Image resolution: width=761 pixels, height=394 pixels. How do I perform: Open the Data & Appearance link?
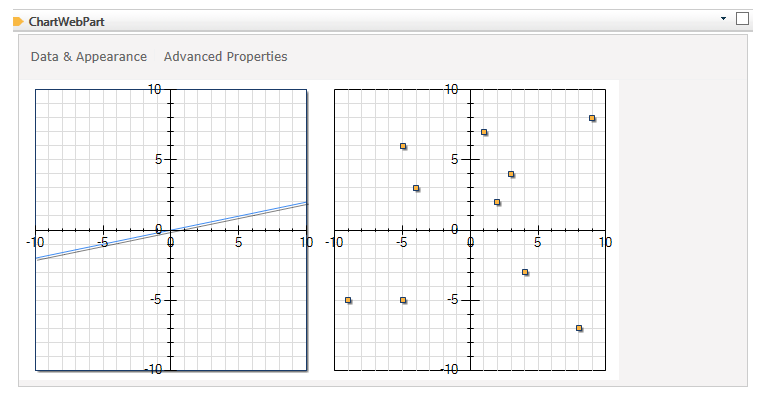[89, 57]
